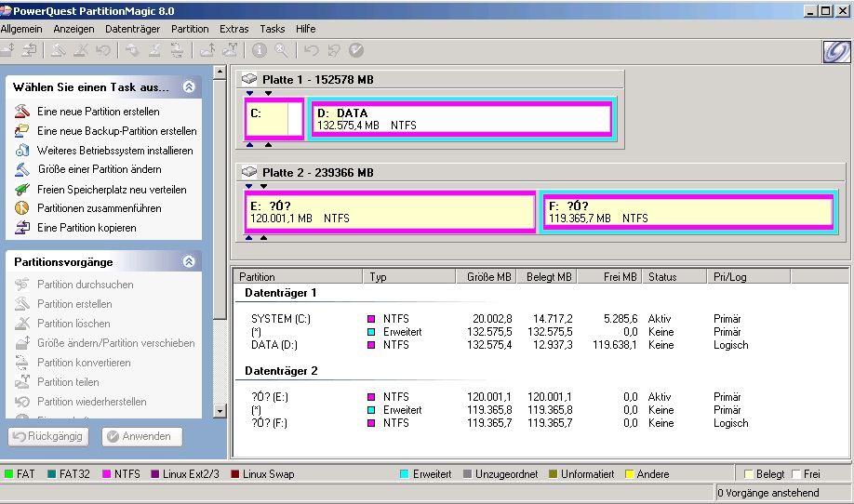
Task: Click the Linux Swap legend swatch
Action: coord(234,474)
